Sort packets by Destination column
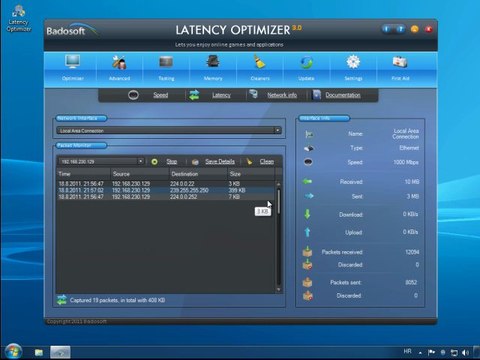This screenshot has height=360, width=480. (x=198, y=174)
